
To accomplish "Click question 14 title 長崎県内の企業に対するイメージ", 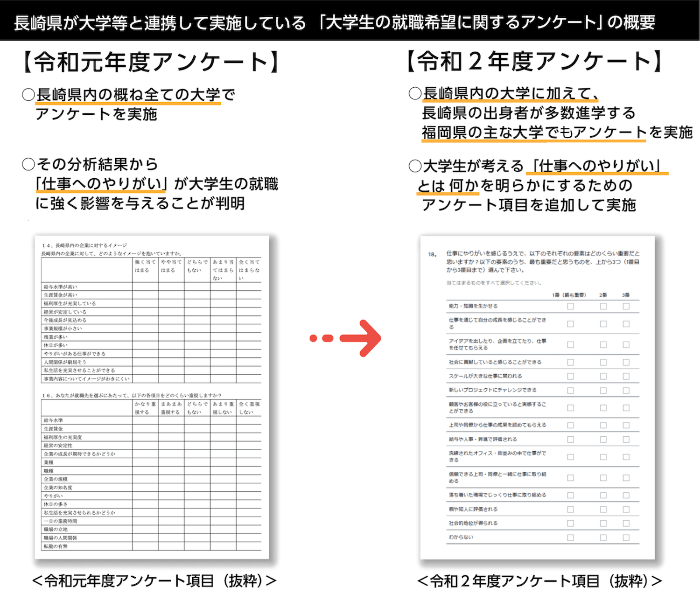I will (91, 245).
